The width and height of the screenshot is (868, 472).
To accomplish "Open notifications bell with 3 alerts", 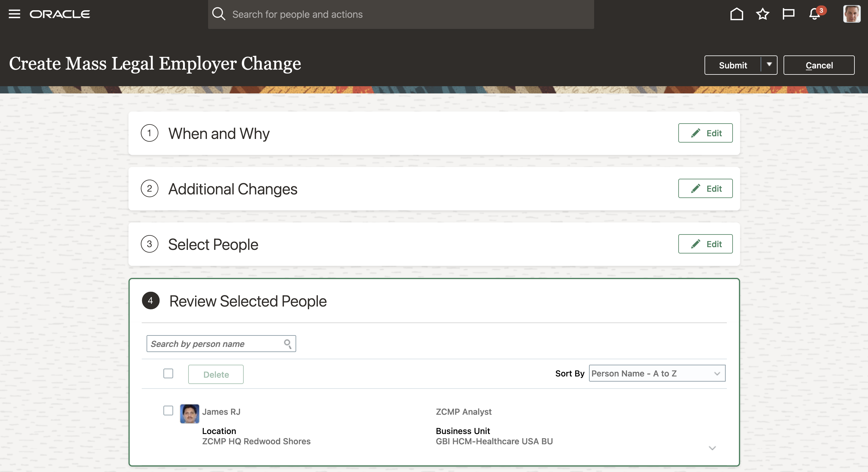I will point(815,14).
